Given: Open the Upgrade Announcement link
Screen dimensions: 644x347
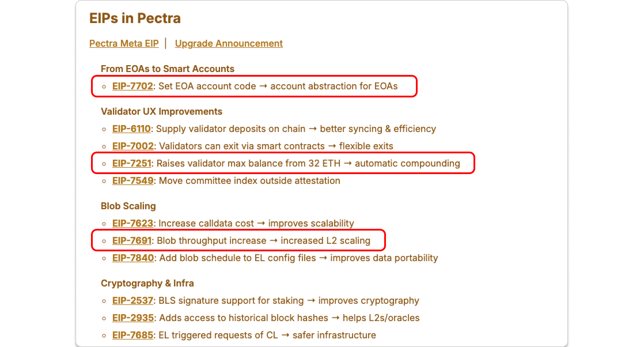Looking at the screenshot, I should tap(229, 43).
